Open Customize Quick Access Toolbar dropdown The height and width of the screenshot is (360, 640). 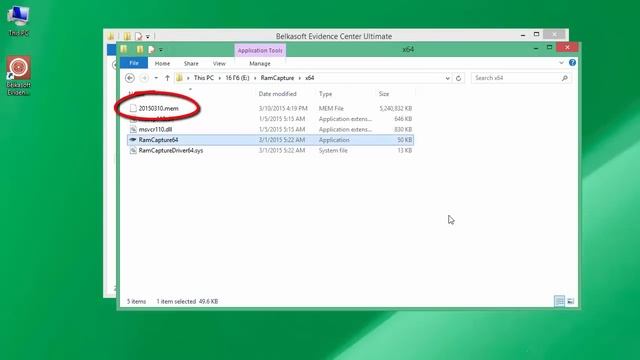tap(161, 50)
